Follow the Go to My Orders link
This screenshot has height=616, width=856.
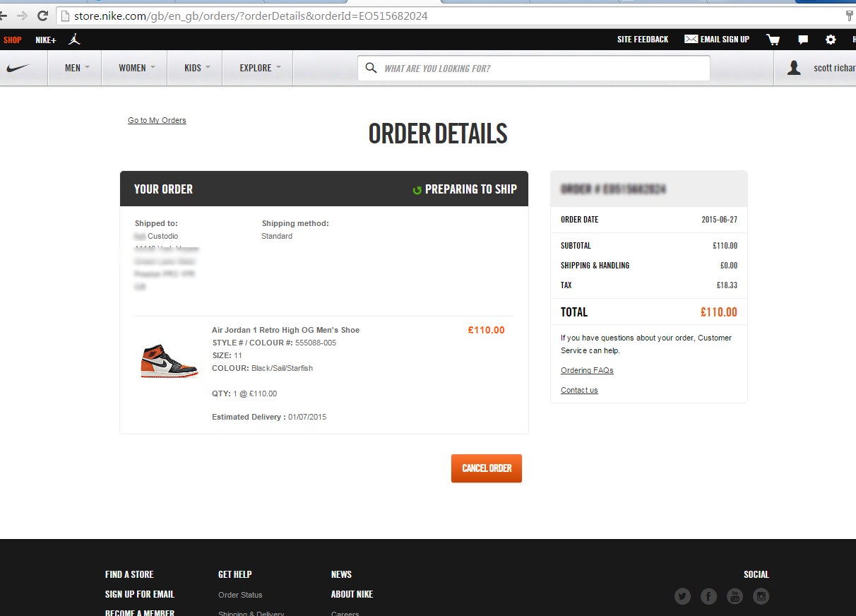[x=157, y=120]
